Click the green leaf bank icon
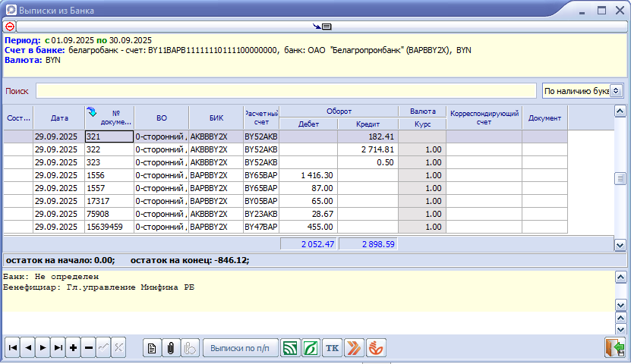The height and width of the screenshot is (364, 631). pyautogui.click(x=311, y=348)
